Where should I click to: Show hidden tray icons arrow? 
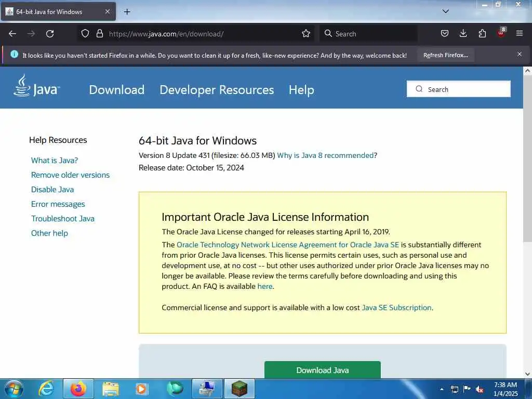(442, 389)
